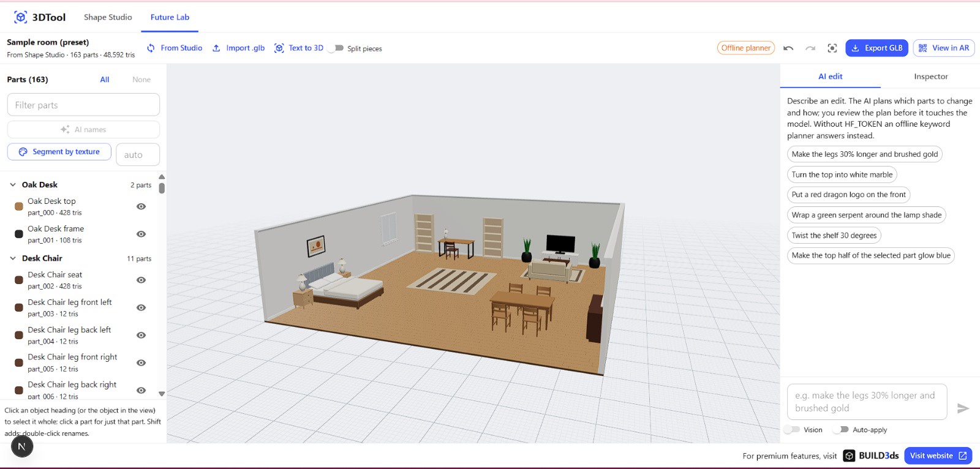980x469 pixels.
Task: Click the frame view focus icon
Action: pyautogui.click(x=832, y=48)
